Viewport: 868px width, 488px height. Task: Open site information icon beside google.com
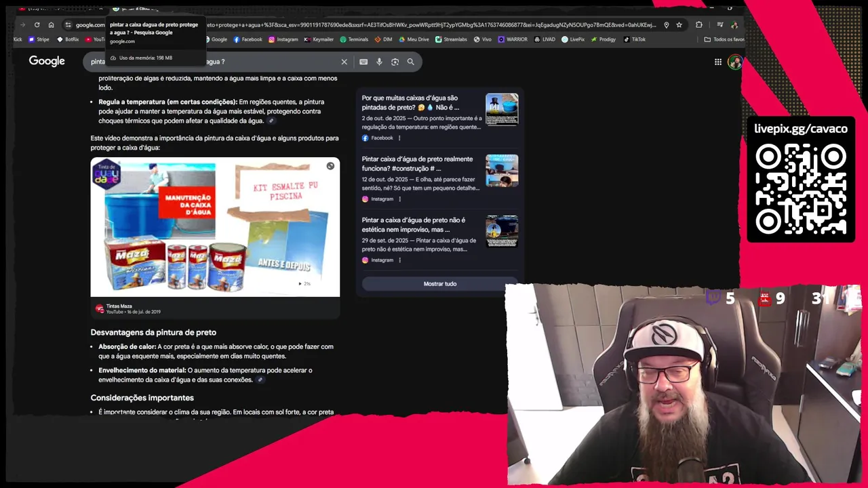coord(68,25)
